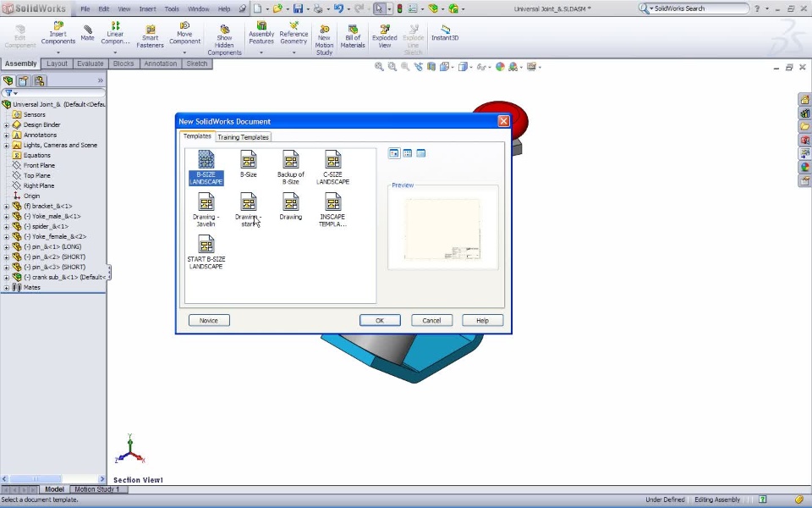Switch to the Annotation tab
Screen dimensions: 812x508
pos(161,63)
